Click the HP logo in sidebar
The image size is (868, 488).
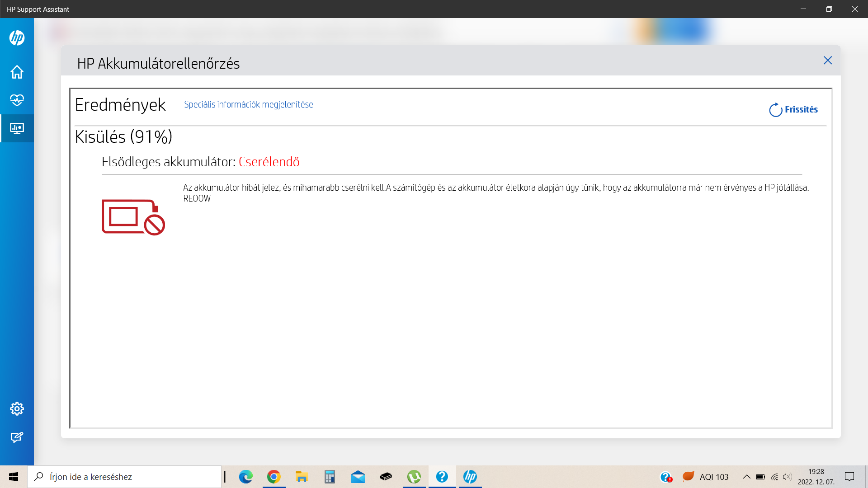[17, 38]
